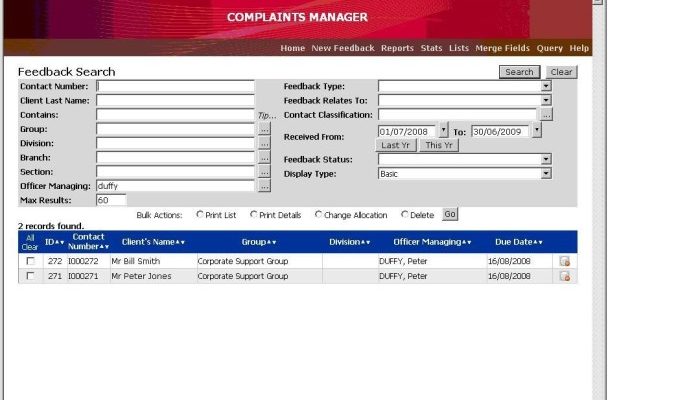700x400 pixels.
Task: Click the Branch lookup ellipsis button
Action: pos(264,158)
